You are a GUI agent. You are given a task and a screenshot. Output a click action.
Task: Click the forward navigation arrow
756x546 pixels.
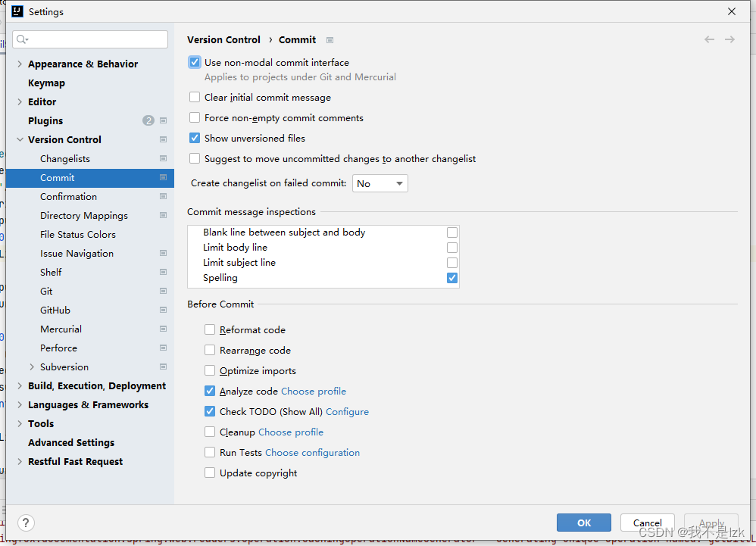coord(729,39)
